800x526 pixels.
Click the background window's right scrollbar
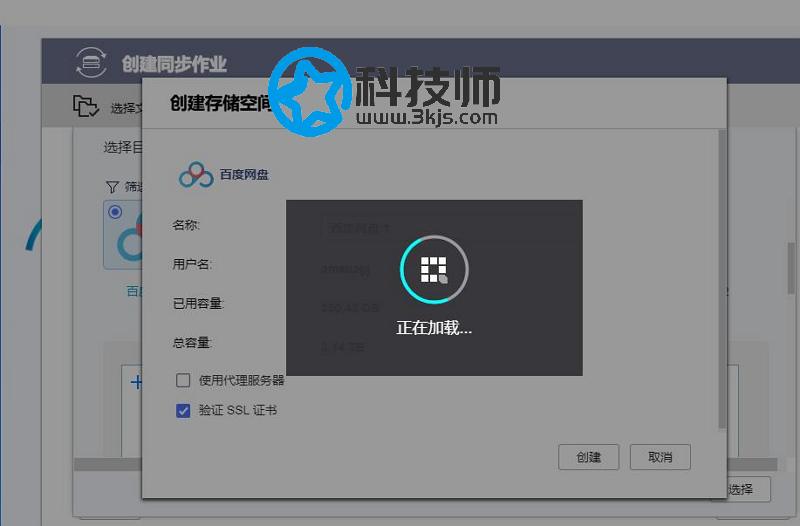pyautogui.click(x=791, y=268)
